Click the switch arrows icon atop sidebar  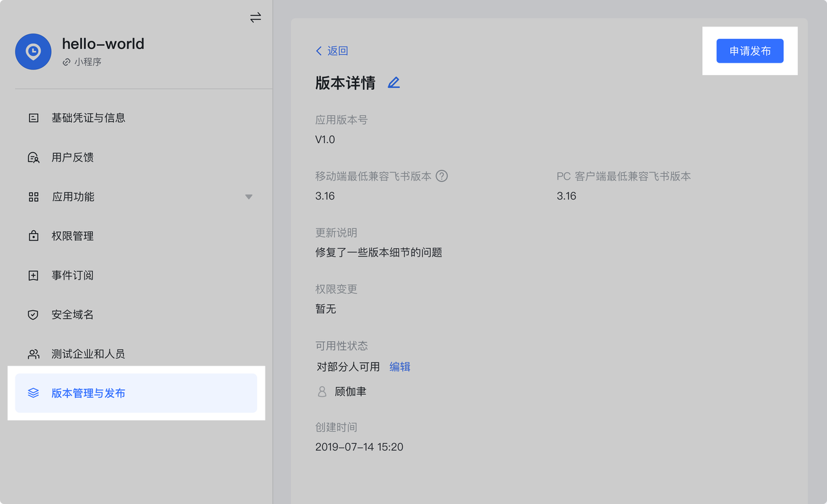click(255, 17)
